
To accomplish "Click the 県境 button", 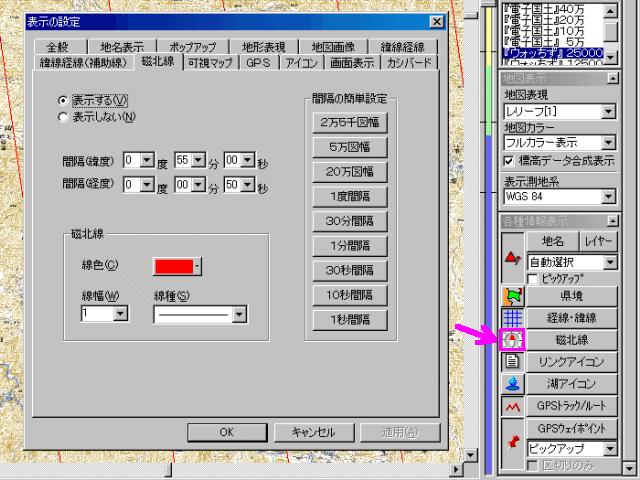I will (x=571, y=296).
